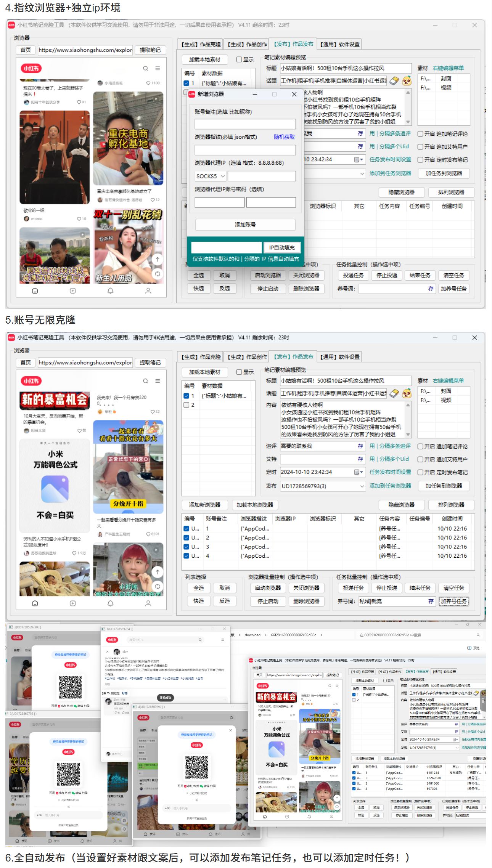The image size is (492, 868).
Task: Open the 发布 dropdown showing UD1728569797(4)
Action: point(434,748)
